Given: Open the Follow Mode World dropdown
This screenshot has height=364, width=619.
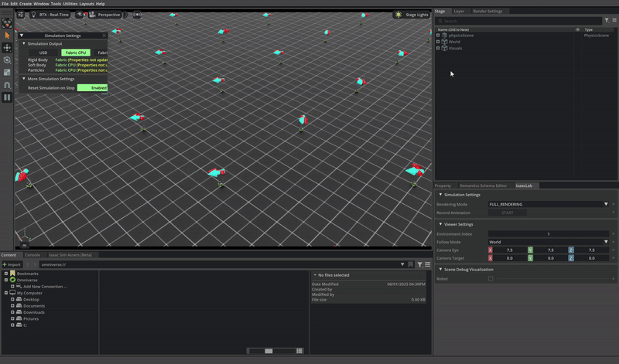Looking at the screenshot, I should (549, 242).
